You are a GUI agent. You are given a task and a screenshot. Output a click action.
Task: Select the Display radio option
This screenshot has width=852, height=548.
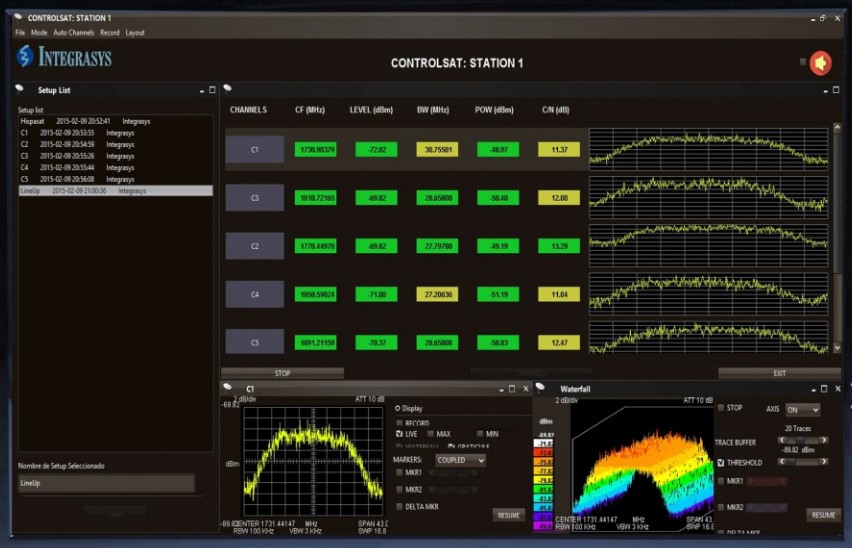398,408
